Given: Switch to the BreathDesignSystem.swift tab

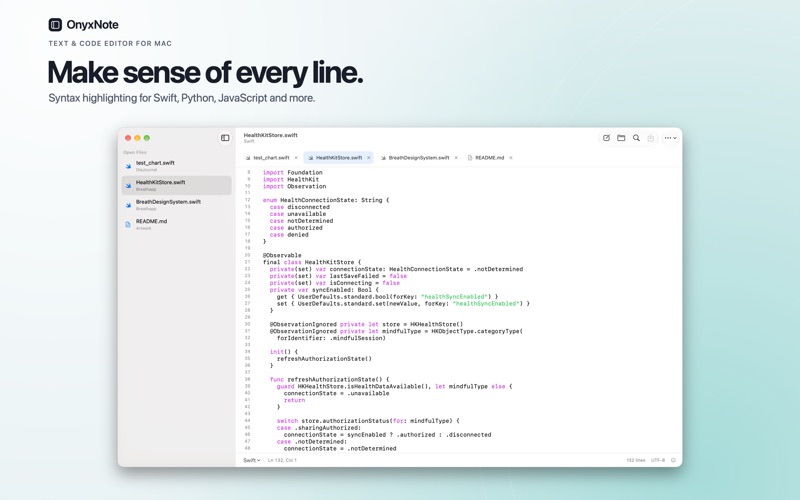Looking at the screenshot, I should (419, 158).
